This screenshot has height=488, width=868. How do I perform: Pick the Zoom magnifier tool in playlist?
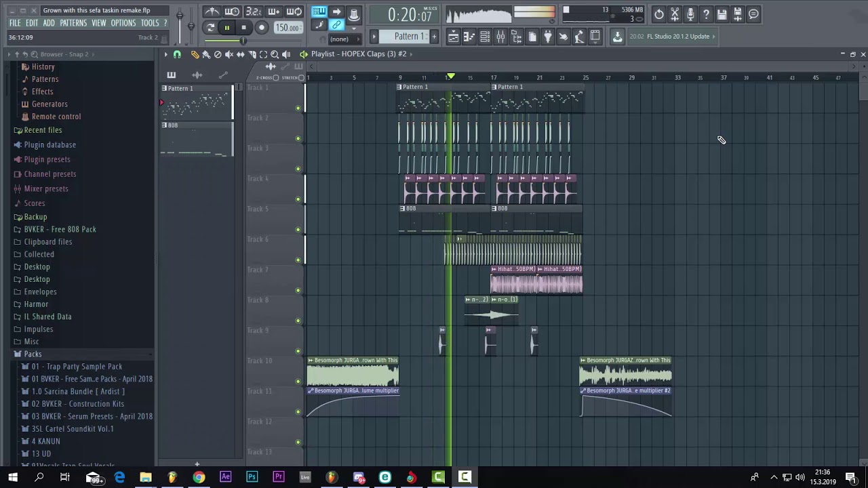pyautogui.click(x=275, y=54)
